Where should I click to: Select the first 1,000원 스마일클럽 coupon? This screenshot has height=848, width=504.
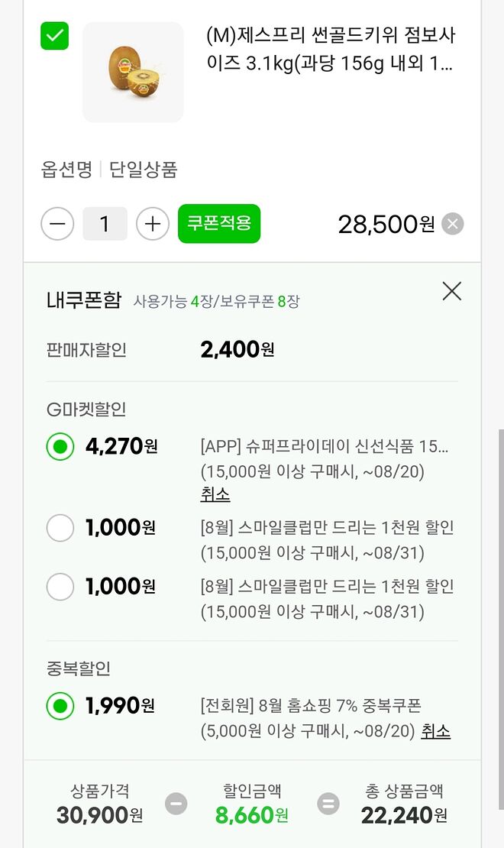pyautogui.click(x=60, y=527)
